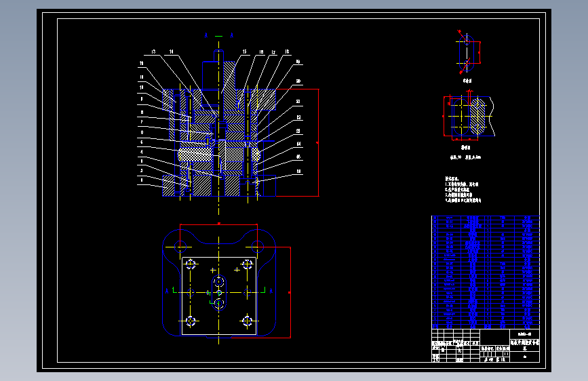This screenshot has width=588, height=381.
Task: Pick the cross-hatched rubber block in section view
Action: (x=219, y=155)
